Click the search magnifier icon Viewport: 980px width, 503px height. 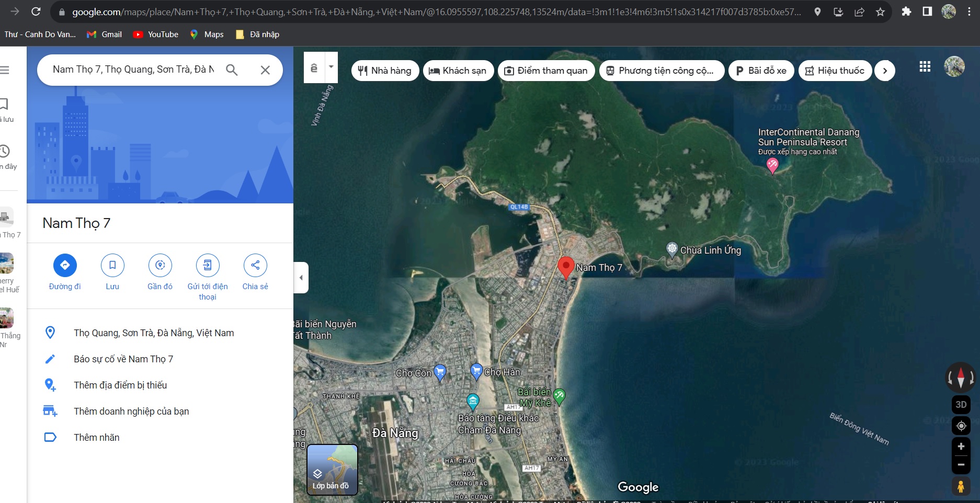(x=232, y=70)
